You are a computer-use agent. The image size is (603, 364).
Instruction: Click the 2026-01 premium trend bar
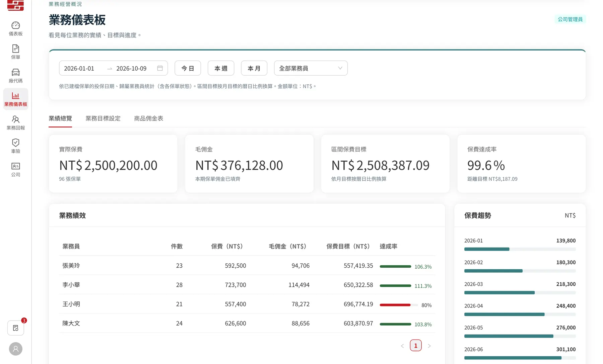520,249
